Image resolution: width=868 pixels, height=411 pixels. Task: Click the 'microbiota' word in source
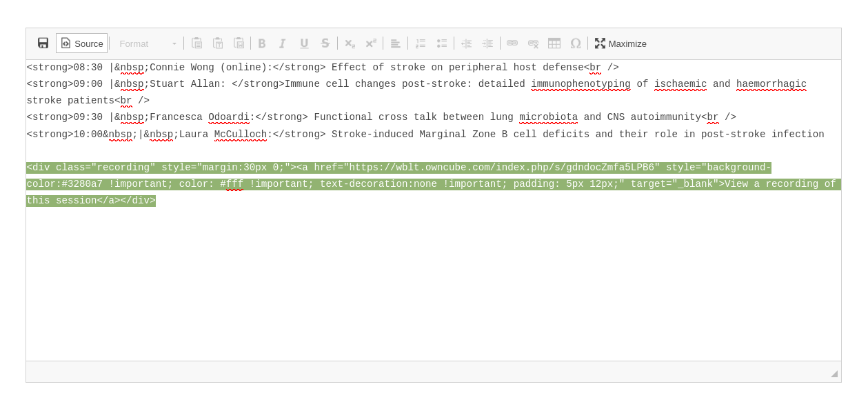(549, 117)
